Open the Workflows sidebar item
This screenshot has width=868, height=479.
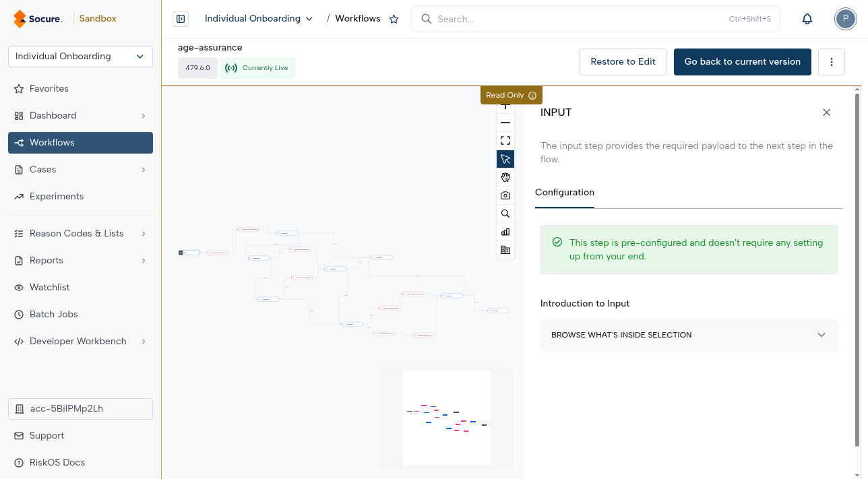coord(80,142)
